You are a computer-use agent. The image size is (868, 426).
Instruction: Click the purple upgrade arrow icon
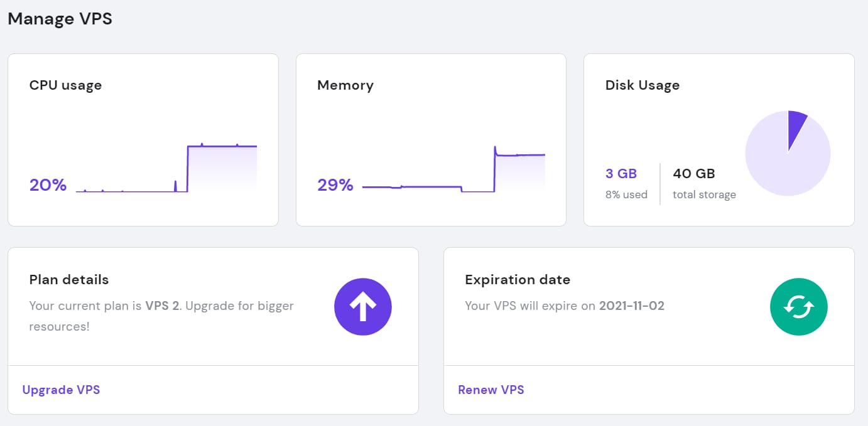363,307
